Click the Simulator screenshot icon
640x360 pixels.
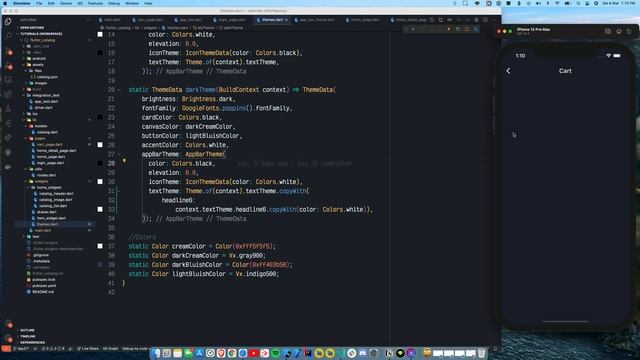click(x=608, y=31)
